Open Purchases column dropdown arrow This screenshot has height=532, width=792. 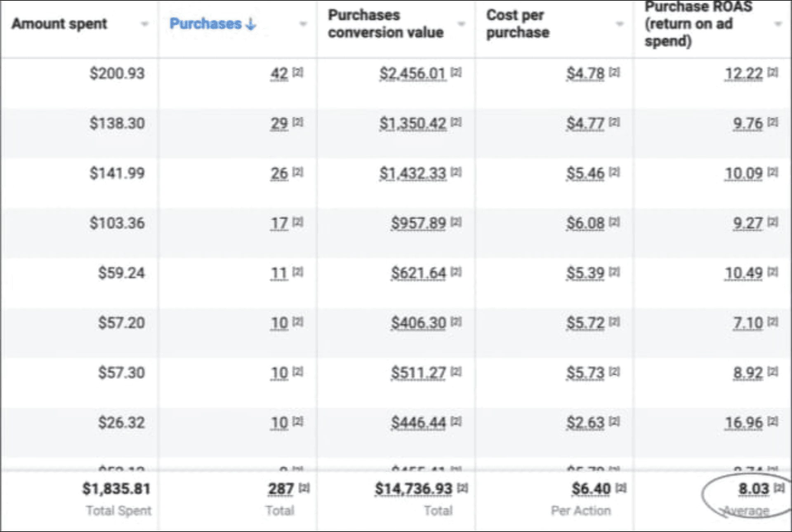[x=303, y=24]
